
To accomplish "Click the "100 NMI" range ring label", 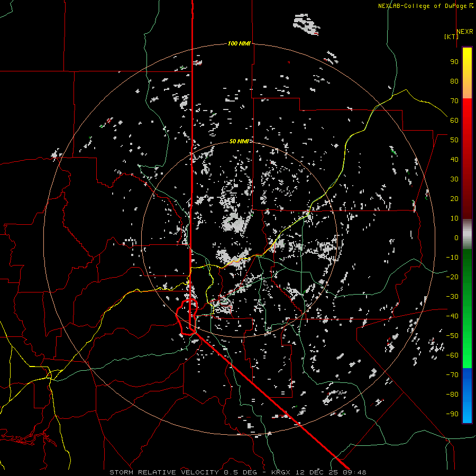I will click(239, 43).
